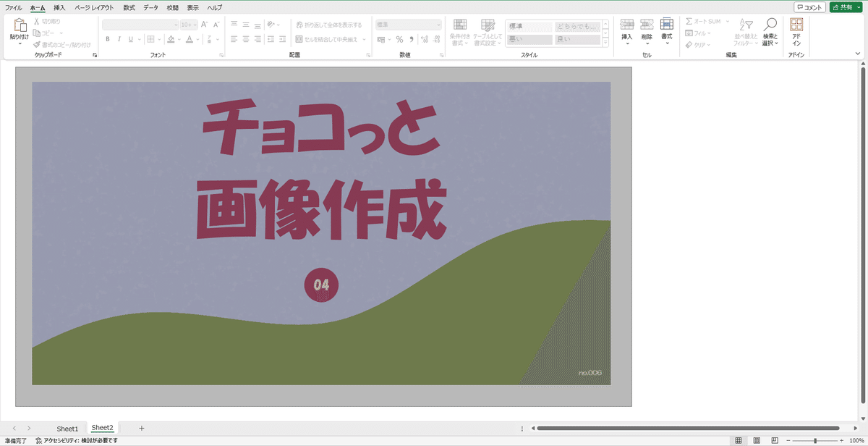
Task: Switch to the 数式 ribbon tab
Action: click(129, 7)
